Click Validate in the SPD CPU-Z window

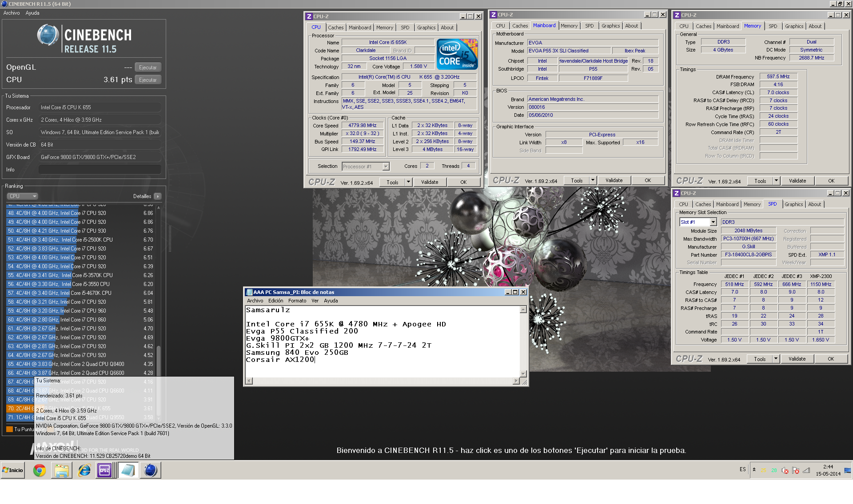click(x=797, y=359)
